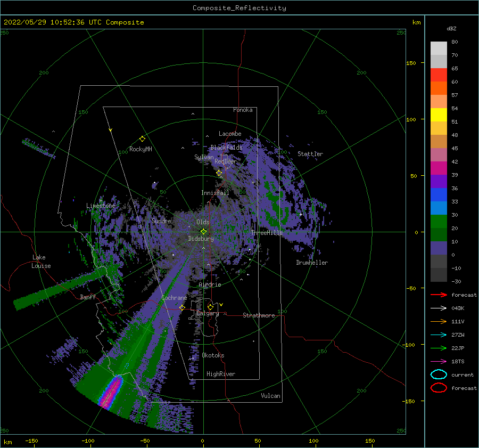Click the yellow diamond marker near Cochrane
479x448 pixels.
click(182, 307)
